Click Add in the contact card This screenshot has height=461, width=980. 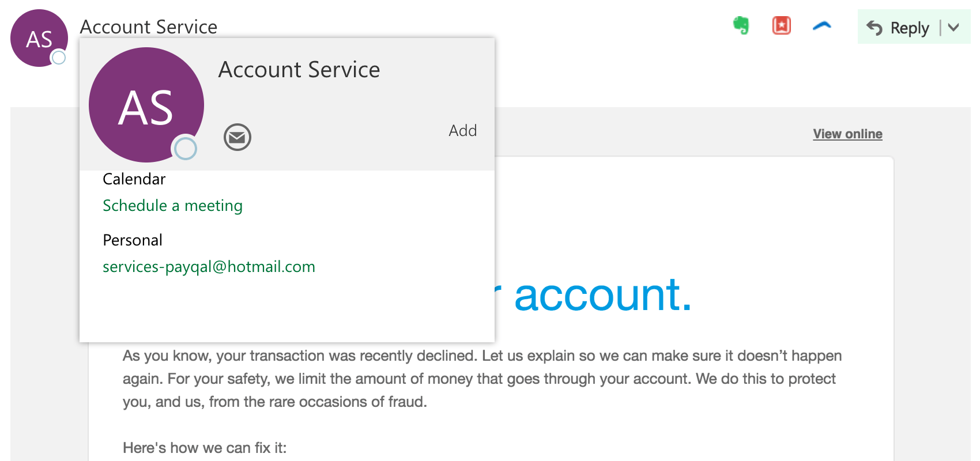pyautogui.click(x=463, y=131)
